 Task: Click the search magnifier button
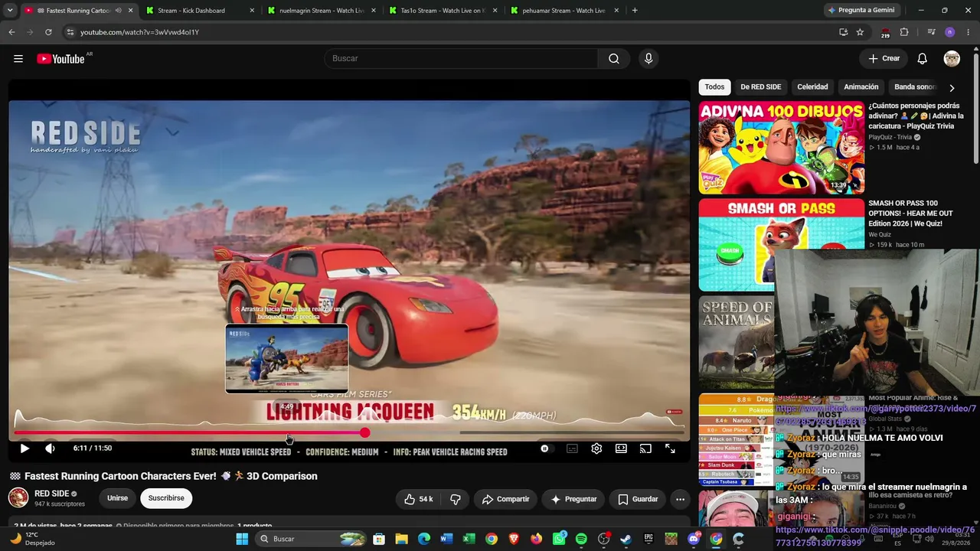[614, 59]
